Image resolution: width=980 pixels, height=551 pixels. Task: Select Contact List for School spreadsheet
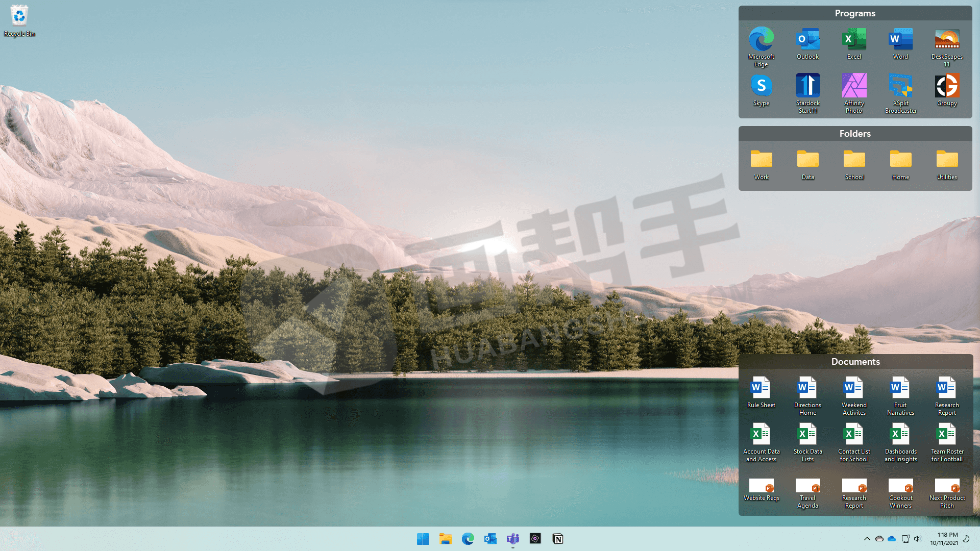pyautogui.click(x=854, y=442)
